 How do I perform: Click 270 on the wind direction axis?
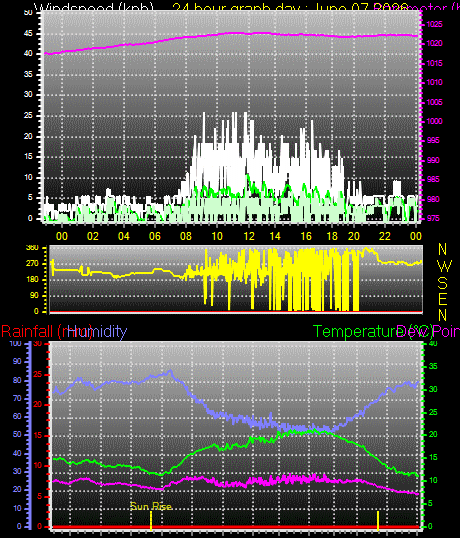click(x=32, y=264)
